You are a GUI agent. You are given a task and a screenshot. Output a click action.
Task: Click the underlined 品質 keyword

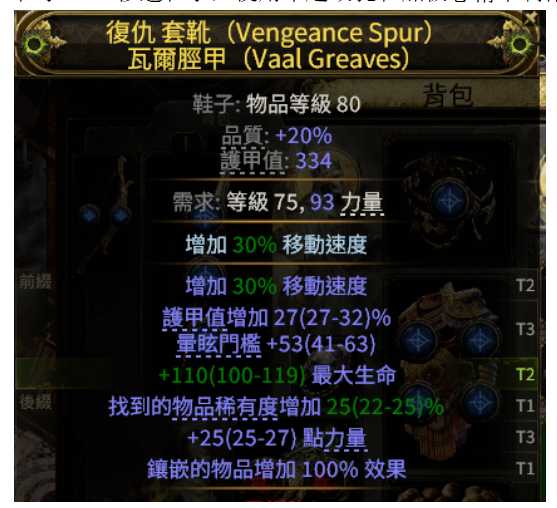click(243, 135)
